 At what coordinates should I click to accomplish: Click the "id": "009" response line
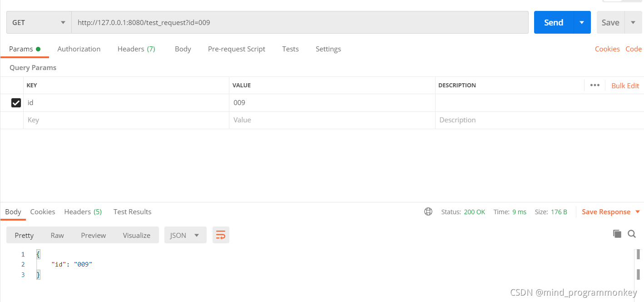pos(72,264)
